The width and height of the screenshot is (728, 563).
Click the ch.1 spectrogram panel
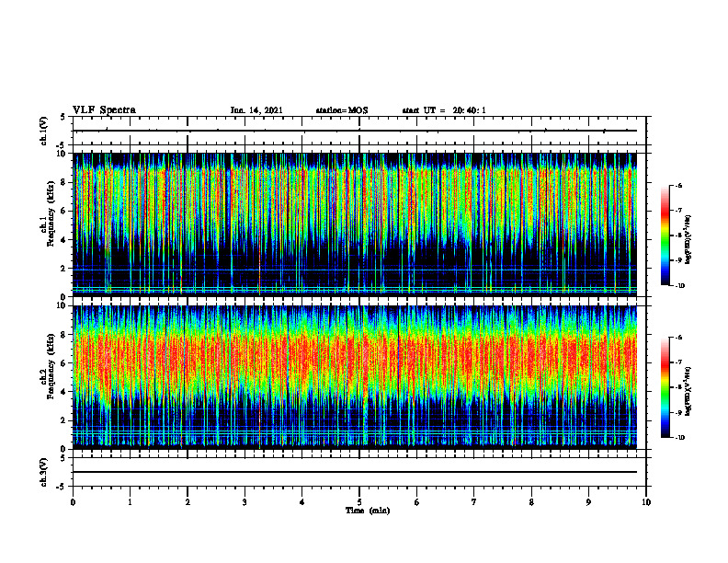(355, 224)
